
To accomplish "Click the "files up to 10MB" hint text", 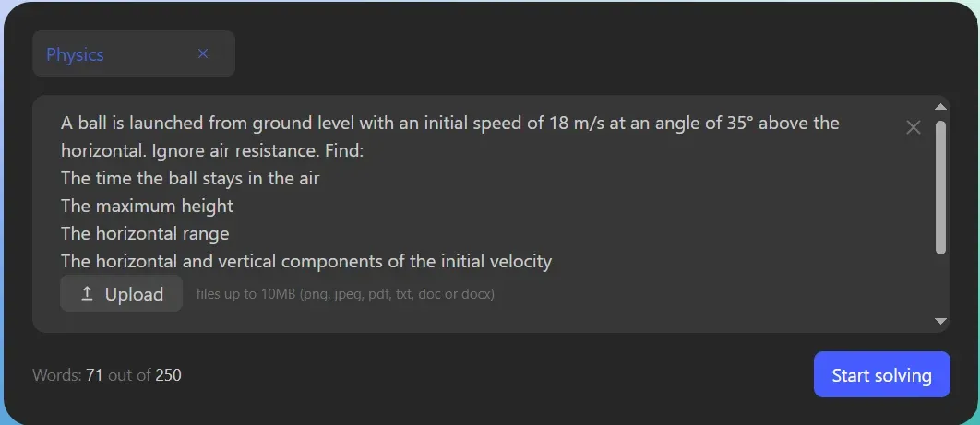I will tap(345, 295).
